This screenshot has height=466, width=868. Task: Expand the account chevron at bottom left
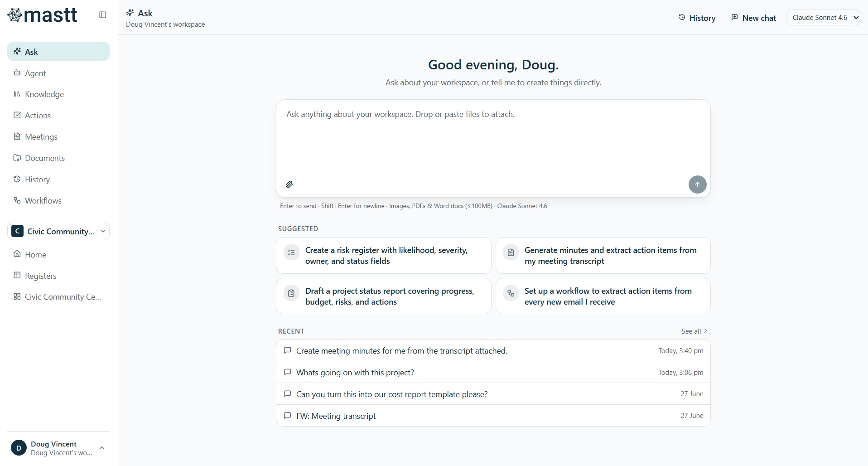pos(102,448)
